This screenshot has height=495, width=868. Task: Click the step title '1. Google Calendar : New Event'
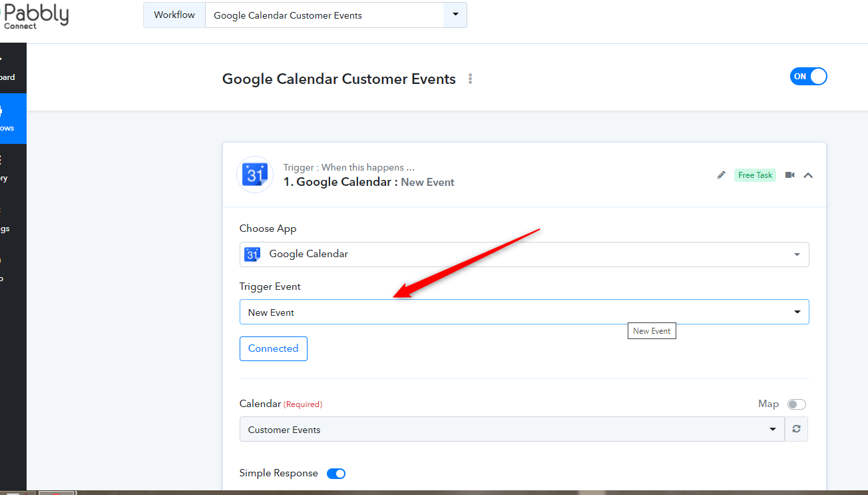coord(369,182)
